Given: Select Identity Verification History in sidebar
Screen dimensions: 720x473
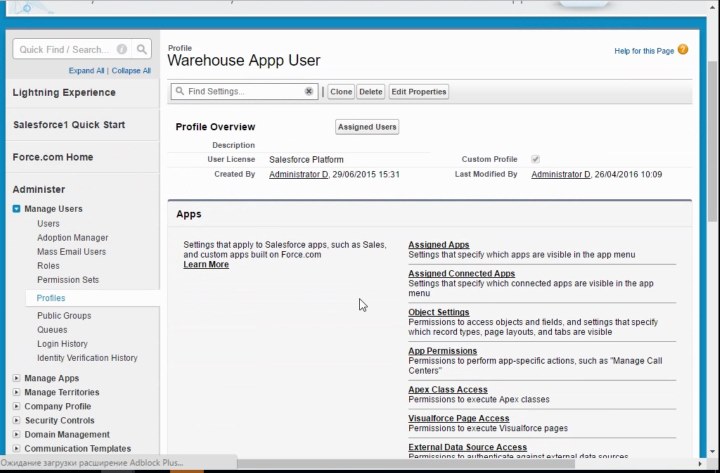Looking at the screenshot, I should tap(87, 358).
